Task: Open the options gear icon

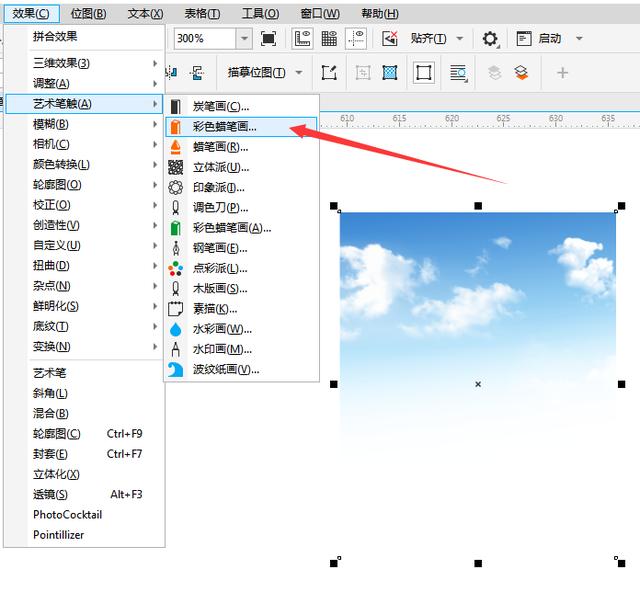Action: coord(490,39)
